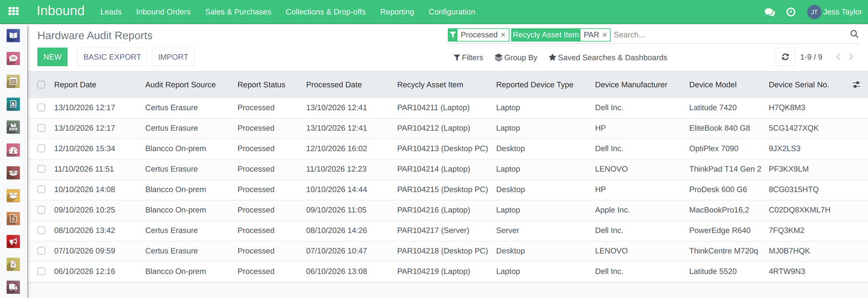
Task: Open the Group By dropdown
Action: pyautogui.click(x=516, y=57)
